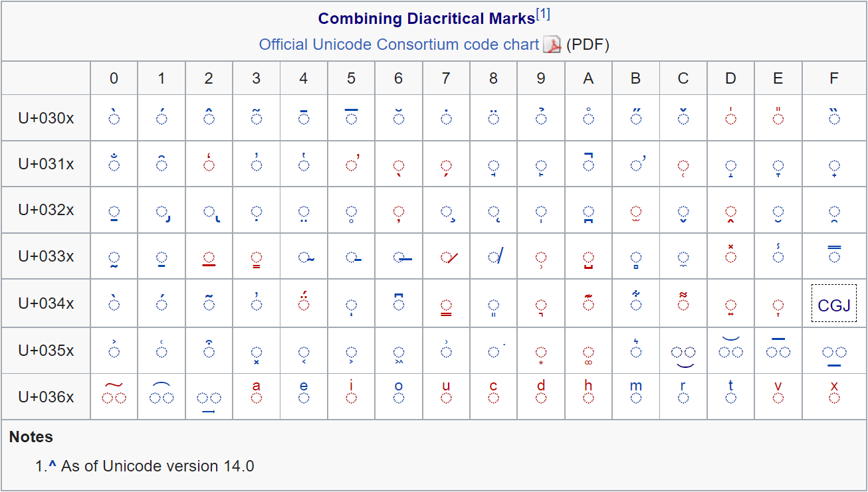The height and width of the screenshot is (492, 868).
Task: Click the combining latin small letter x glyph
Action: (x=833, y=396)
